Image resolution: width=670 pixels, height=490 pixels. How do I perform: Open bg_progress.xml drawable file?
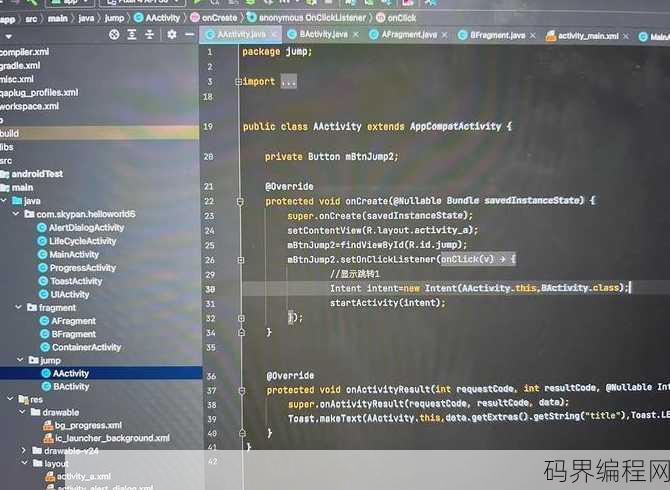tap(83, 425)
